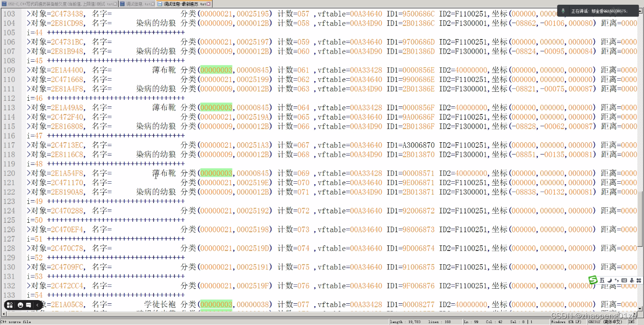644x325 pixels.
Task: Click 染病的幼狼 on line 104
Action: click(156, 23)
